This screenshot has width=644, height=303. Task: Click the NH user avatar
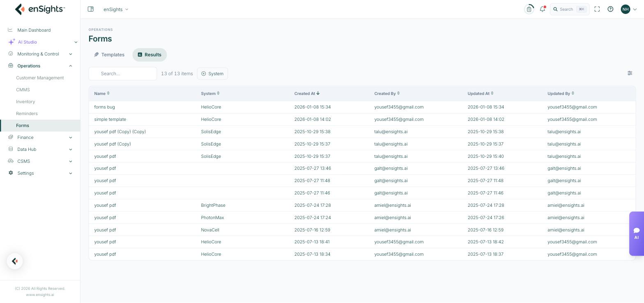626,9
